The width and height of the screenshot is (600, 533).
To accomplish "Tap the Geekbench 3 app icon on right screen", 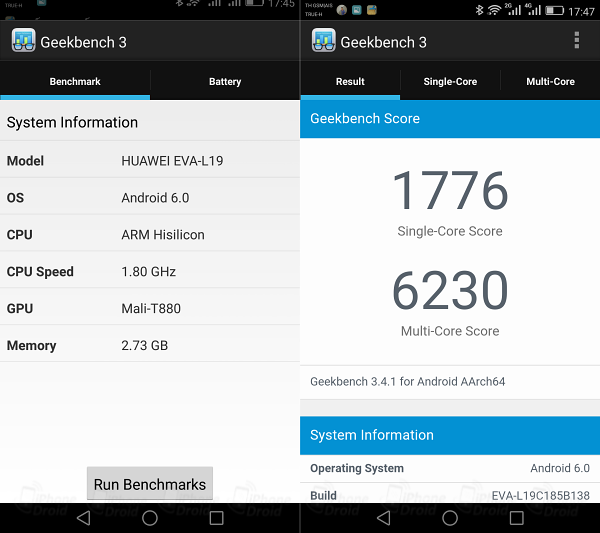I will tap(323, 40).
